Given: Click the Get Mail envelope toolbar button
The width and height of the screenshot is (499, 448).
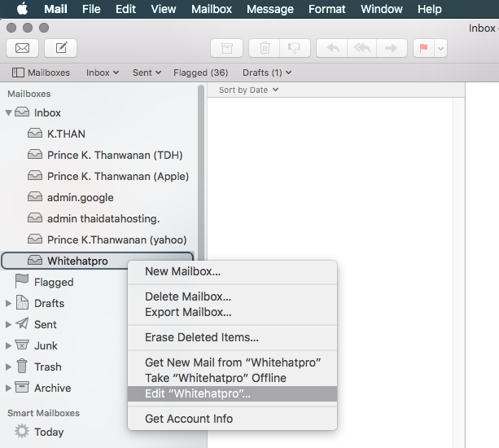Looking at the screenshot, I should 22,48.
